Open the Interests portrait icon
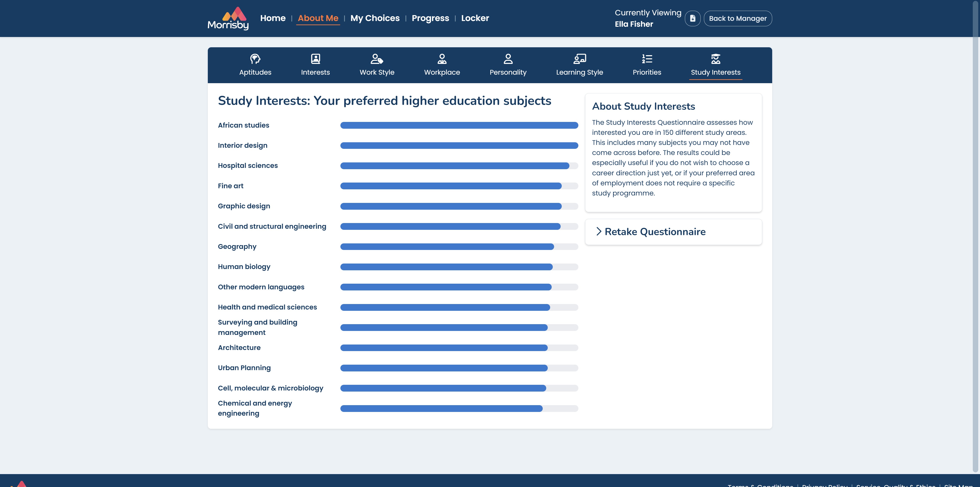 pos(315,59)
